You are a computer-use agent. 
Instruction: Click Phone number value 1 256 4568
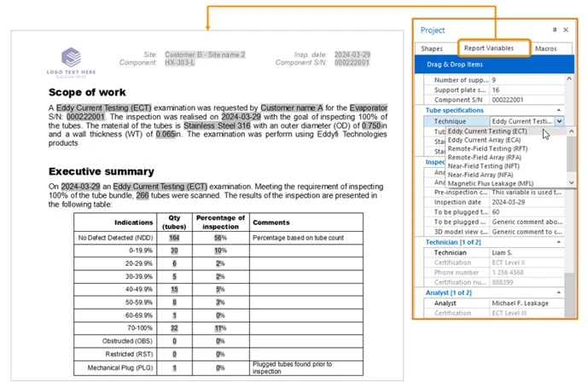click(527, 273)
